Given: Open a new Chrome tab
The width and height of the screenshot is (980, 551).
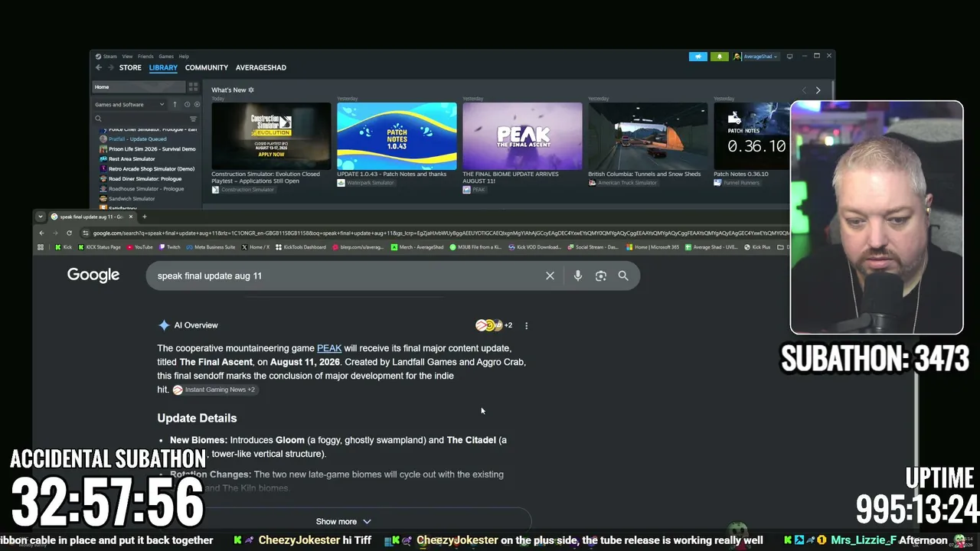Looking at the screenshot, I should 144,217.
